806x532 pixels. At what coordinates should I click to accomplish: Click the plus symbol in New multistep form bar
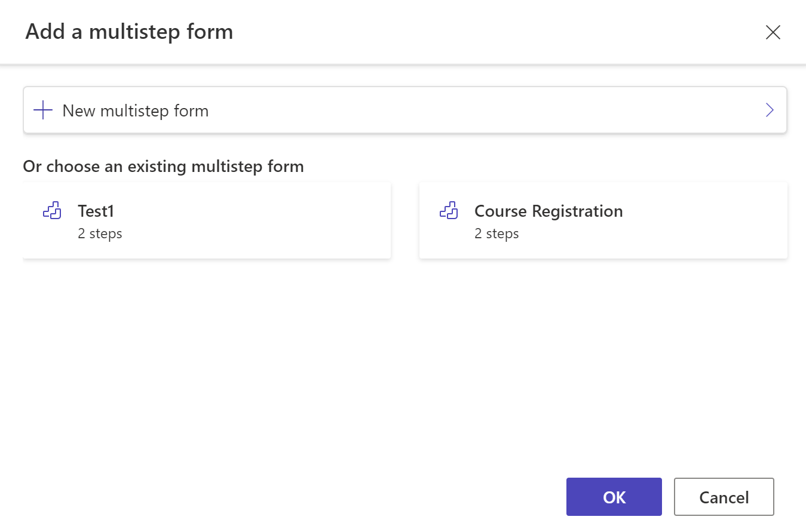(x=42, y=110)
